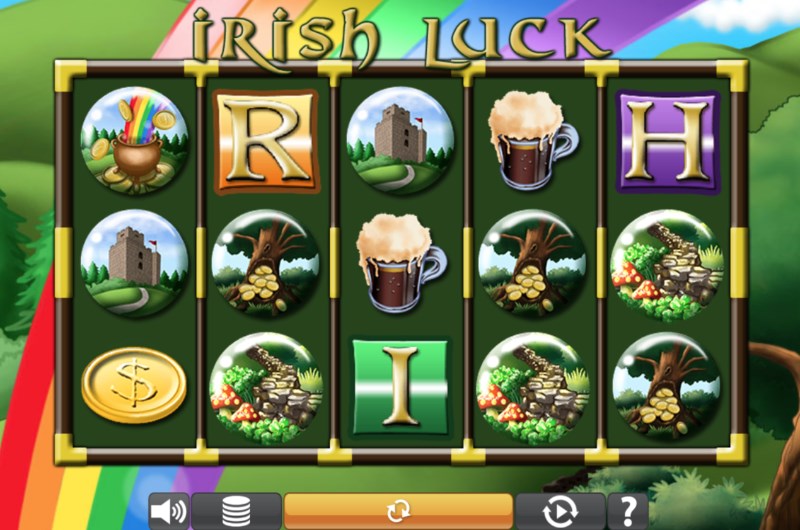Open the bet coins stack menu
800x530 pixels.
(236, 511)
